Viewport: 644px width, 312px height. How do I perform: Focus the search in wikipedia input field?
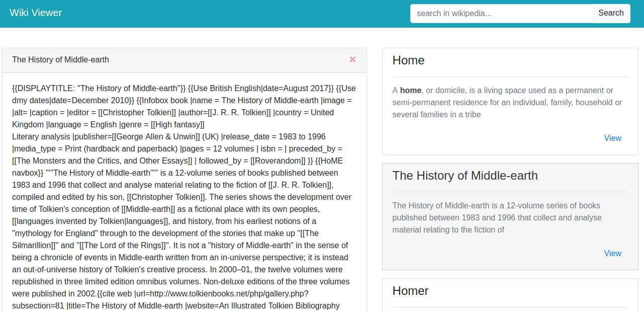coord(501,14)
